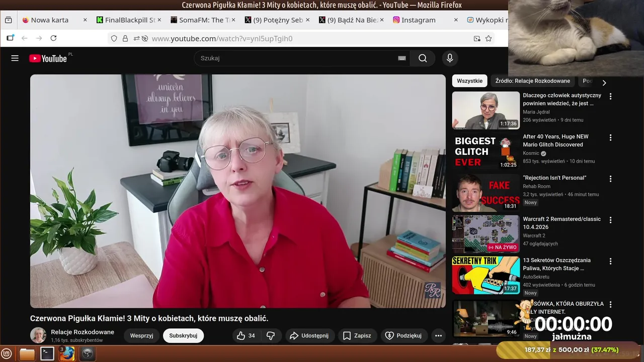Viewport: 644px width, 362px height.
Task: Click the Podziękuj thanks button
Action: point(404,335)
